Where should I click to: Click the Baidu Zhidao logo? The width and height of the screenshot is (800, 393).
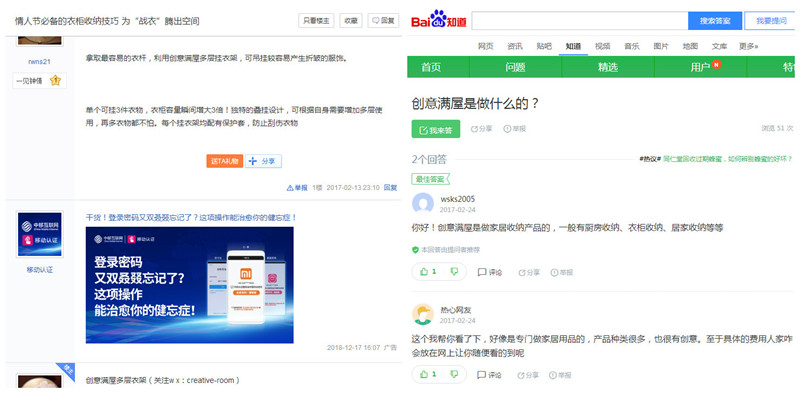click(439, 20)
